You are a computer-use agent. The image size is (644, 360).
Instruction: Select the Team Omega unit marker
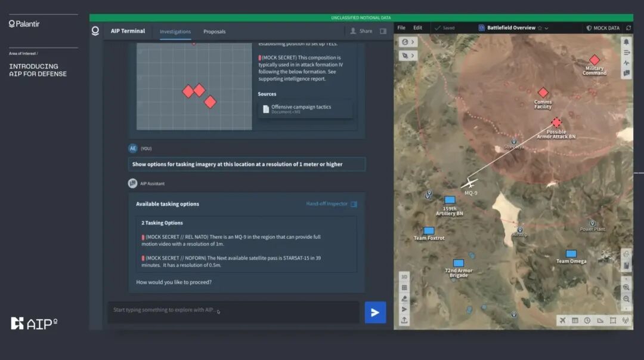(571, 254)
